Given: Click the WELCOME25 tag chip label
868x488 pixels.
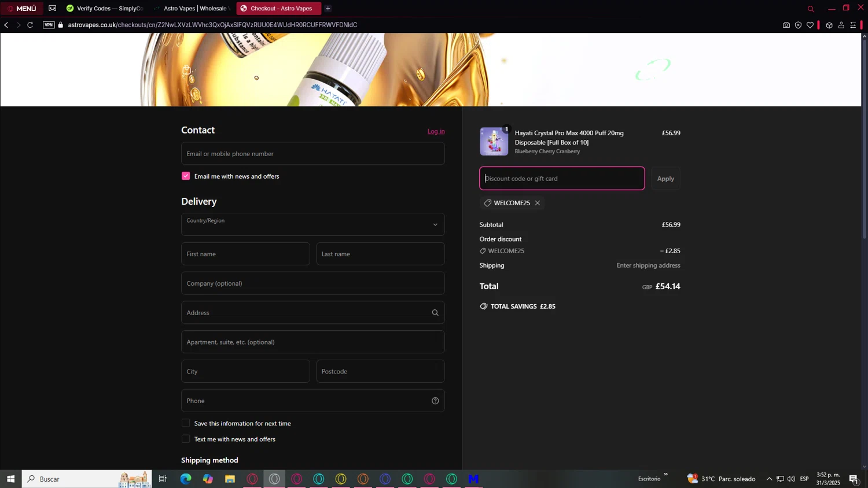Looking at the screenshot, I should click(x=512, y=203).
